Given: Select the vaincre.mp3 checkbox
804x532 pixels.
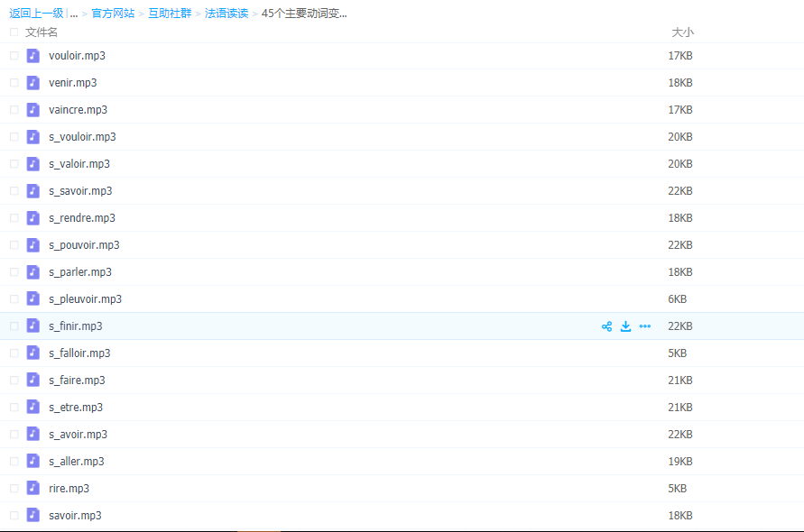Looking at the screenshot, I should point(14,110).
